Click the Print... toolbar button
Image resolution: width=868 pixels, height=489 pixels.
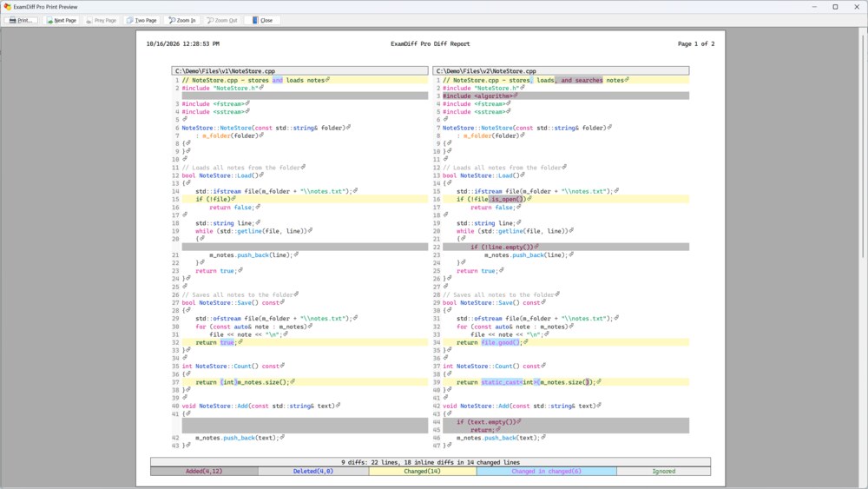pyautogui.click(x=21, y=20)
